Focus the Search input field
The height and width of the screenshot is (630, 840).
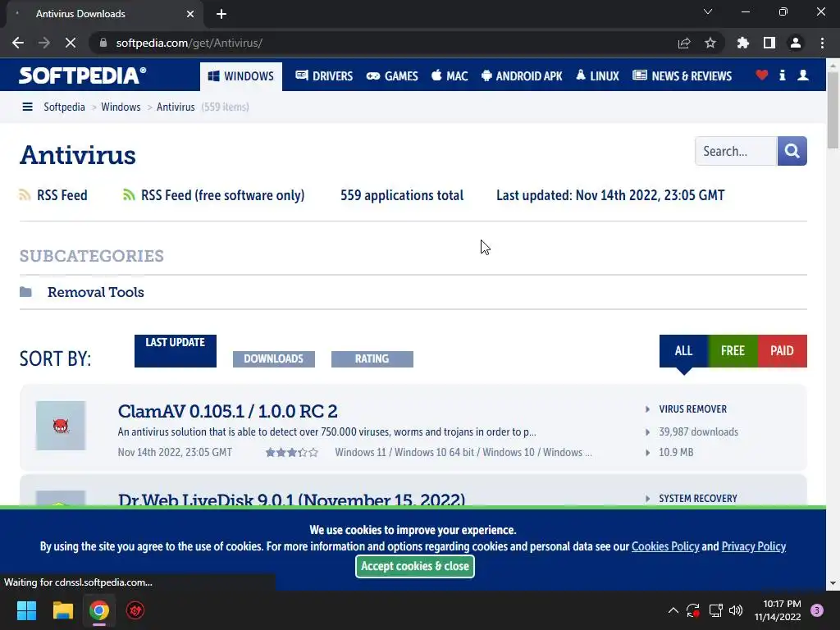[x=736, y=151]
